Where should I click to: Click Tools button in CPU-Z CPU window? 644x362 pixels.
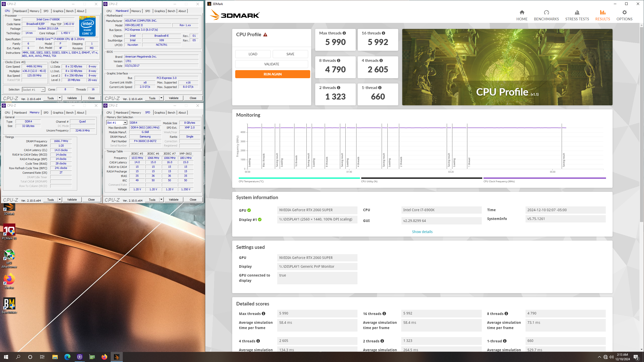click(51, 98)
